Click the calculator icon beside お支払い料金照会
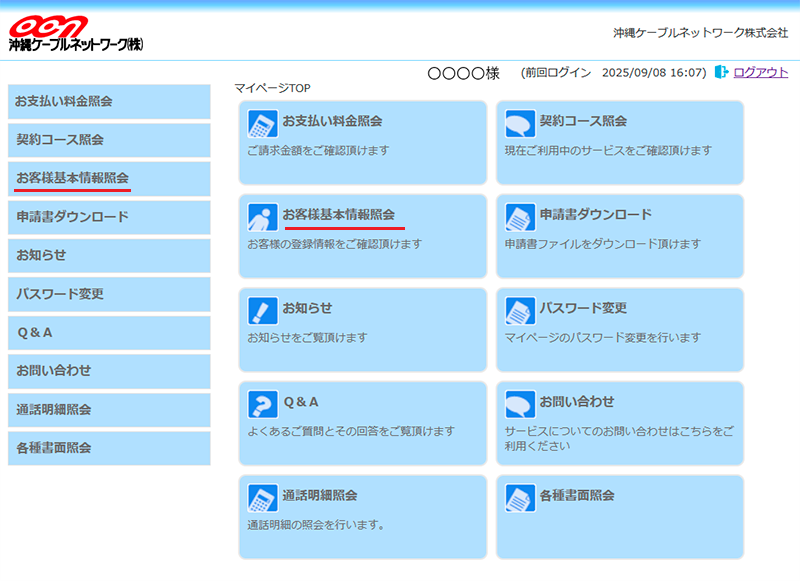 pyautogui.click(x=263, y=124)
